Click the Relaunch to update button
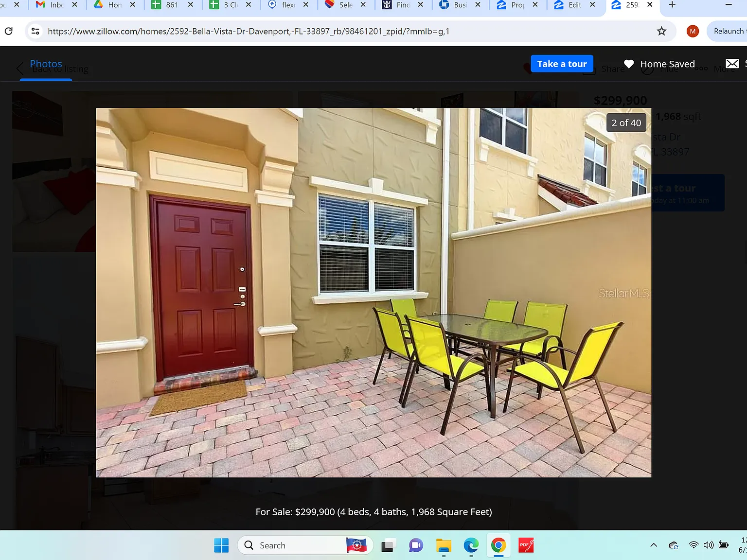The width and height of the screenshot is (747, 560). pyautogui.click(x=729, y=31)
